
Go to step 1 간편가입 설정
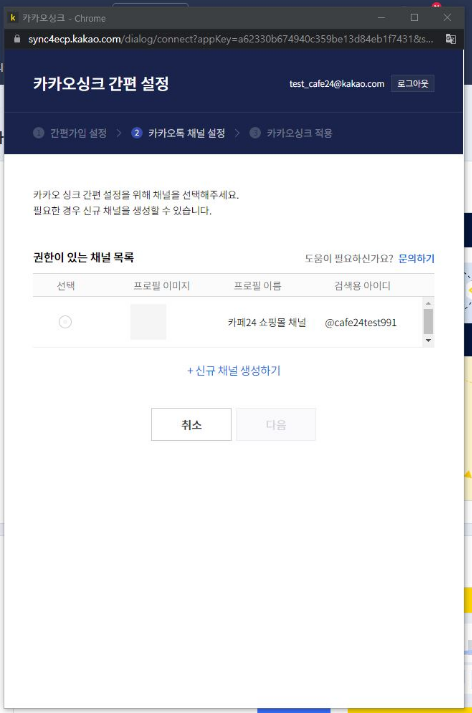tap(70, 133)
